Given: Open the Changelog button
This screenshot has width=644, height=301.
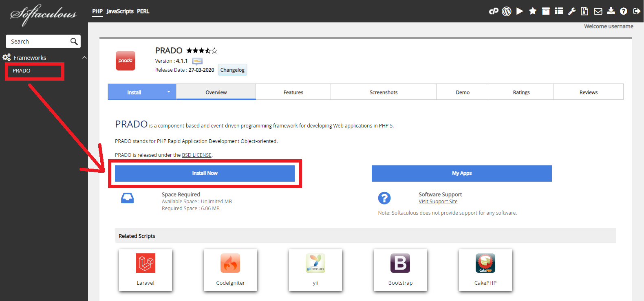Looking at the screenshot, I should [x=232, y=70].
